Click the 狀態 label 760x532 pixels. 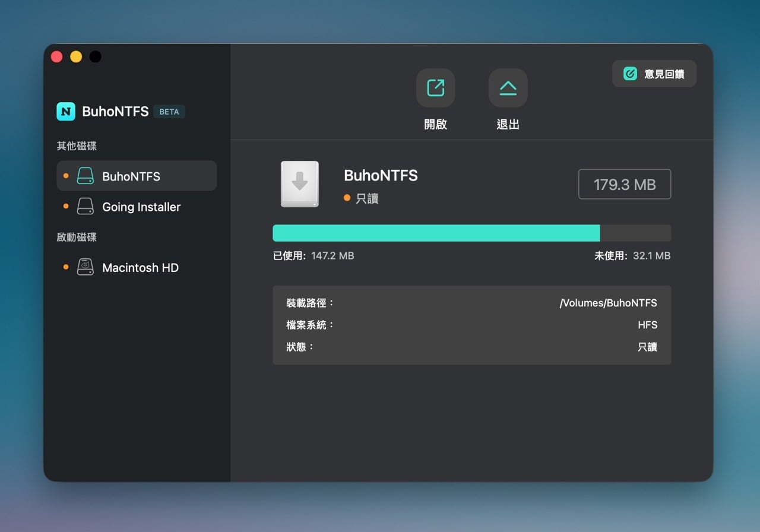click(300, 347)
